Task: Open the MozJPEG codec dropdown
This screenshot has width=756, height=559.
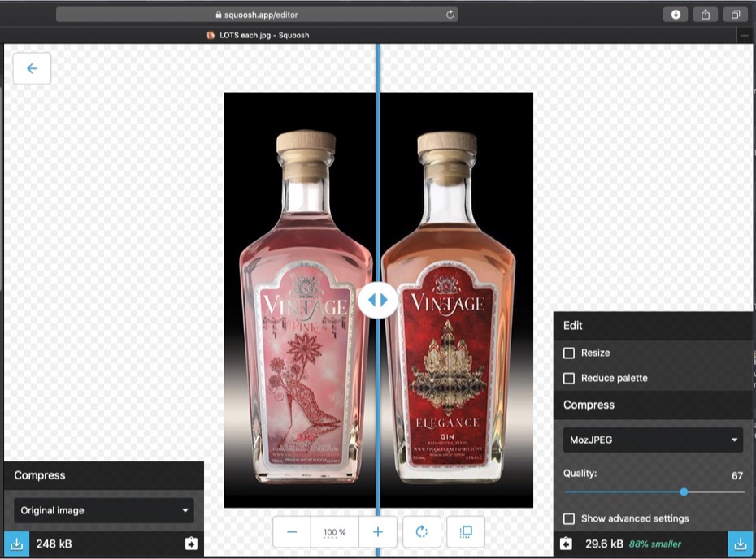Action: point(653,440)
